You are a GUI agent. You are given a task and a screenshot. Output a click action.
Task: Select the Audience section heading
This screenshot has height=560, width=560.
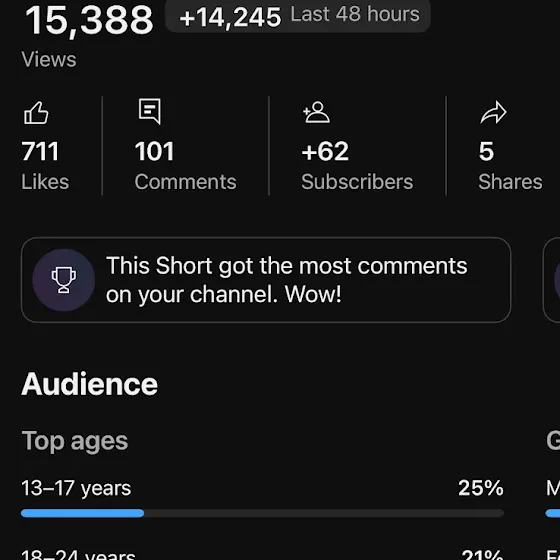(x=89, y=384)
